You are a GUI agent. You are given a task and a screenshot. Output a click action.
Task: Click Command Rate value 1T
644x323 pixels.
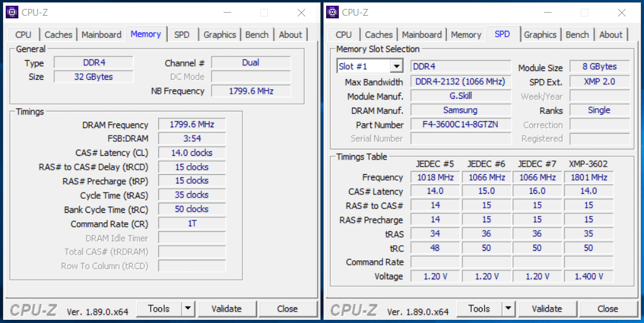point(192,224)
